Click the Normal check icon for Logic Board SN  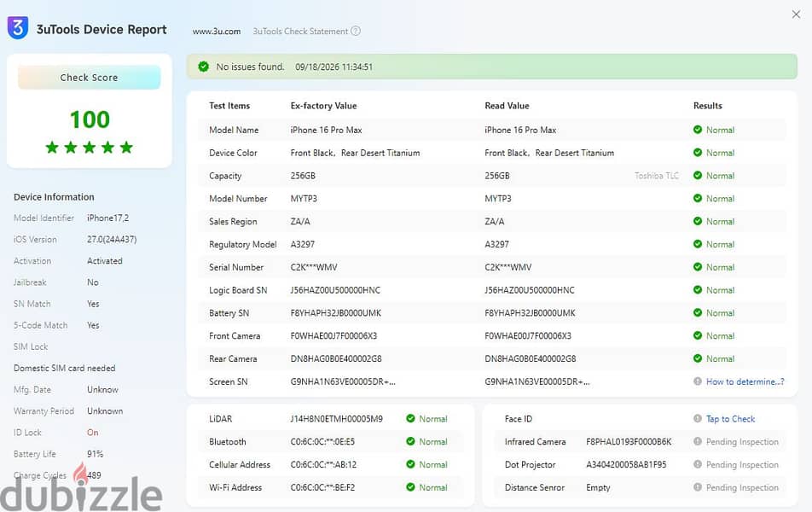tap(698, 289)
